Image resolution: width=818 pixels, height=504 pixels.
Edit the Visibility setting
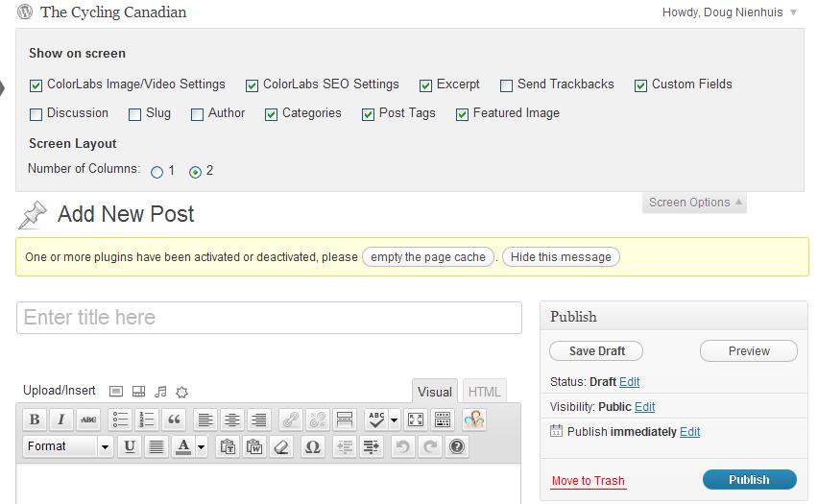[x=645, y=407]
